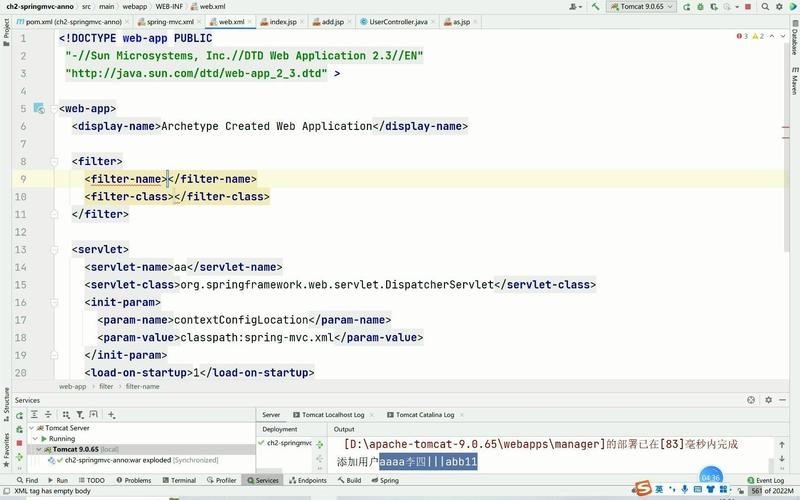This screenshot has height=500, width=800.
Task: Open IDE settings gear icon in top toolbar
Action: (778, 6)
